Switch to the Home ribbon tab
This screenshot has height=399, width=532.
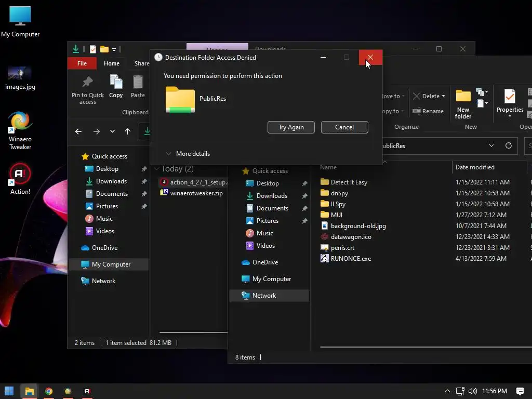(x=112, y=63)
